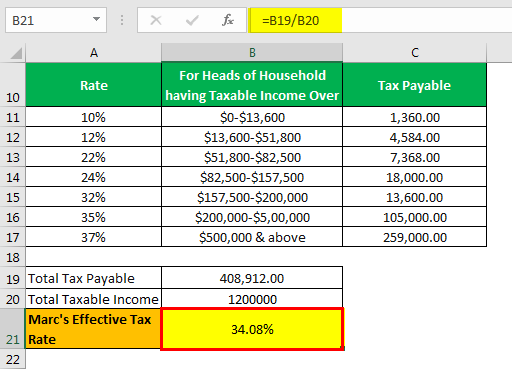512x369 pixels.
Task: Select the cell with 10%
Action: 94,117
